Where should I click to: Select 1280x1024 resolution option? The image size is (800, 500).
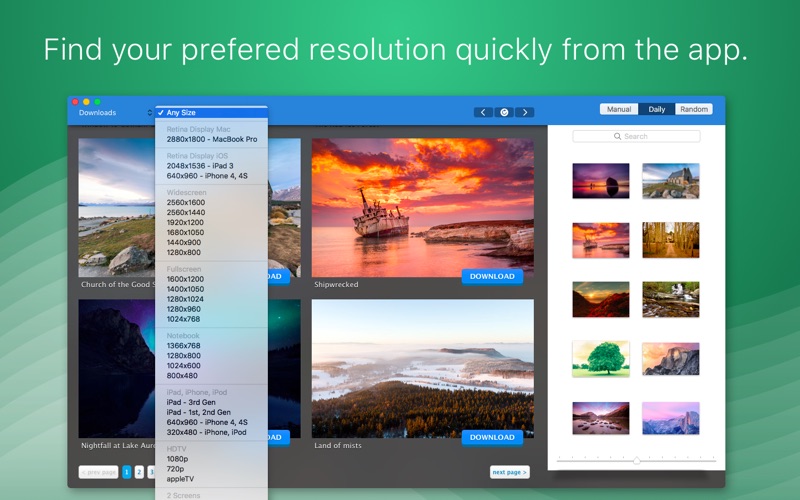211,299
